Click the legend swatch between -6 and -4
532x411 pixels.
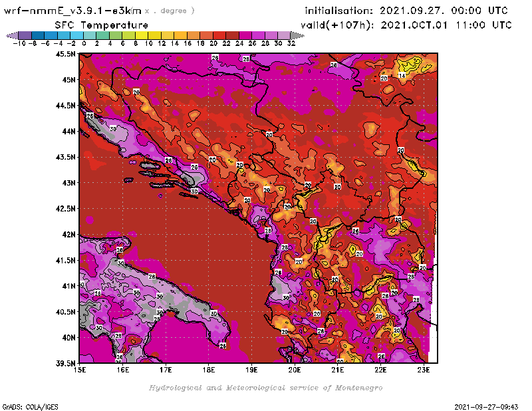tap(51, 35)
